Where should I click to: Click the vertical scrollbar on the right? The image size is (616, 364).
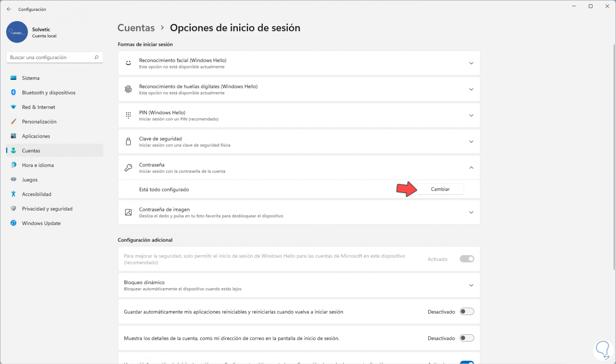pyautogui.click(x=614, y=157)
